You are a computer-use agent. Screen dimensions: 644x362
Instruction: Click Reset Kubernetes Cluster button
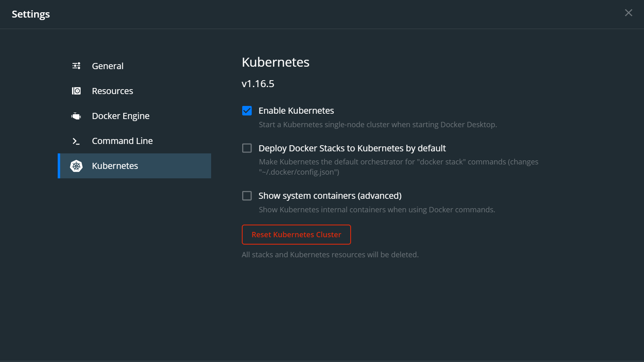click(296, 234)
